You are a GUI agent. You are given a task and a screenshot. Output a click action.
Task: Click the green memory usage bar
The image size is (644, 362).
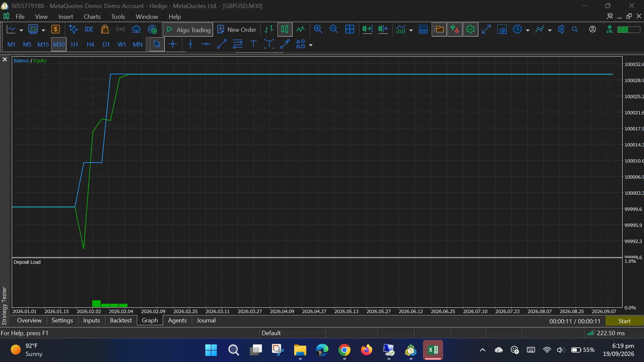(x=629, y=29)
